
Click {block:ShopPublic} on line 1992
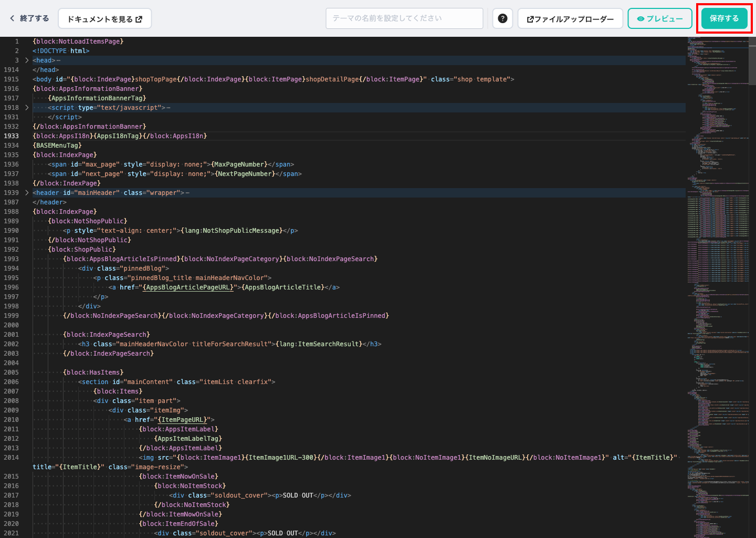[x=82, y=250]
